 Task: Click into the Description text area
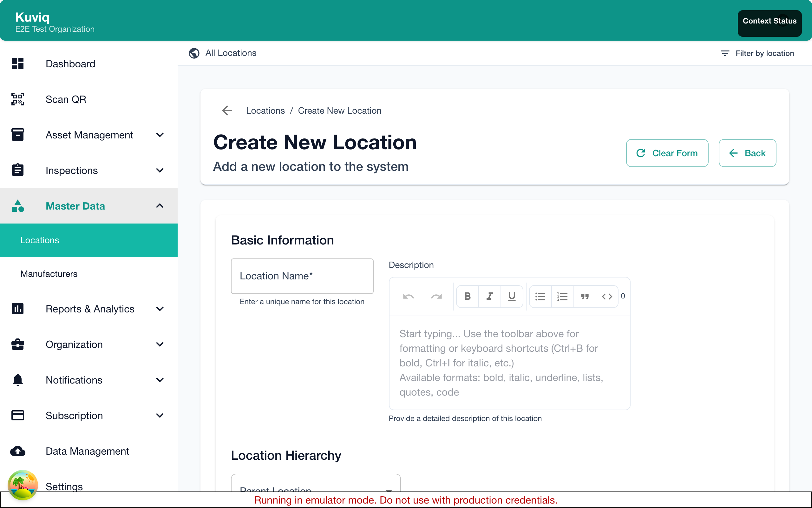point(509,363)
